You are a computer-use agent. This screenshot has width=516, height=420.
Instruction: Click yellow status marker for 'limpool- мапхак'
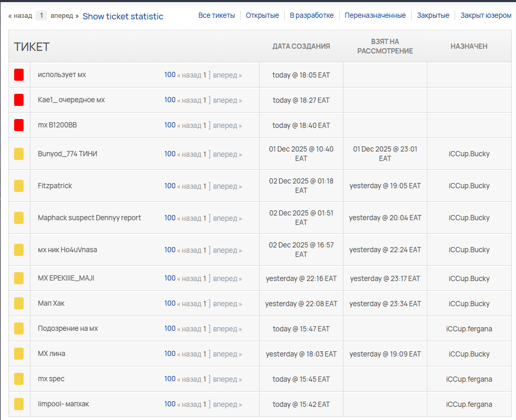19,404
